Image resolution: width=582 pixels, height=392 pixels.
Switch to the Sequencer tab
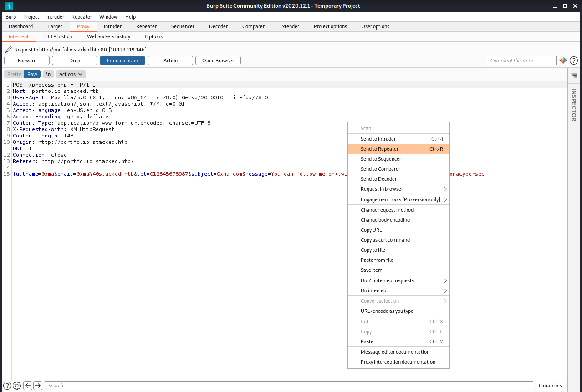pyautogui.click(x=182, y=26)
